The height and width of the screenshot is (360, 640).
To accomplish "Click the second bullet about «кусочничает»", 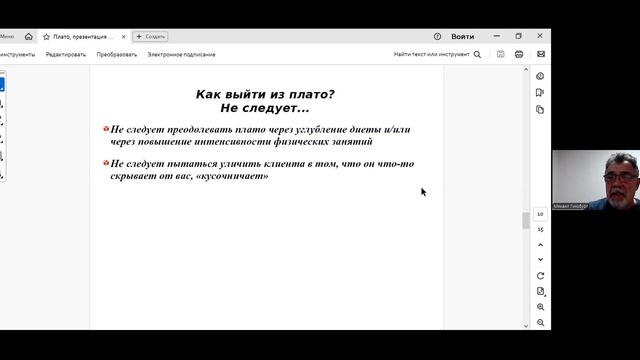I will [x=262, y=169].
